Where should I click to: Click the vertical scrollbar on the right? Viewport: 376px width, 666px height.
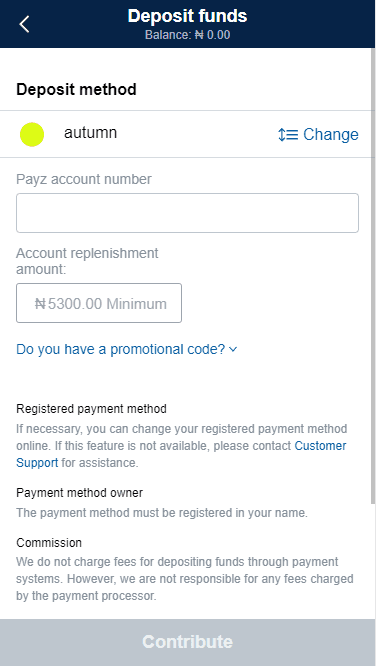point(373,276)
